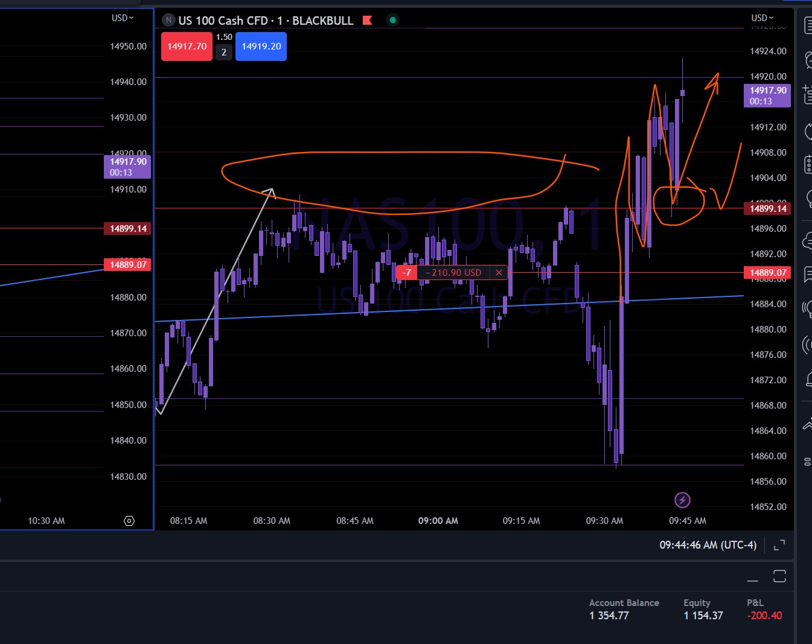This screenshot has width=812, height=644.
Task: Click the 08:45 AM time axis label
Action: pyautogui.click(x=355, y=521)
